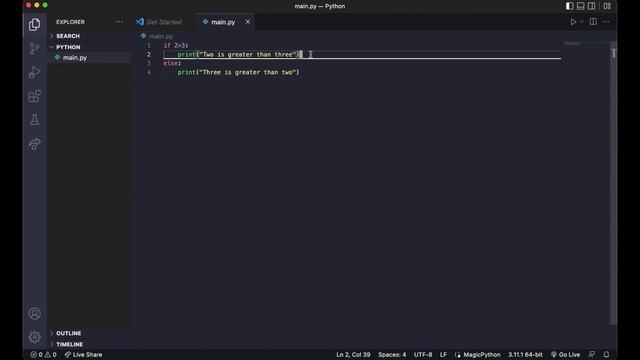Split the editor to the right
This screenshot has width=640, height=360.
click(593, 22)
